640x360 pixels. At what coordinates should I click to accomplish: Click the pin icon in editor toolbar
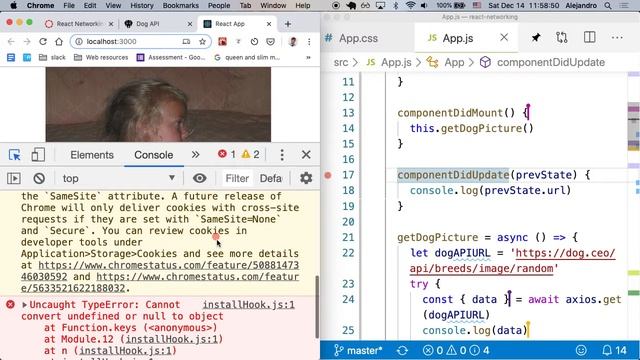click(536, 38)
